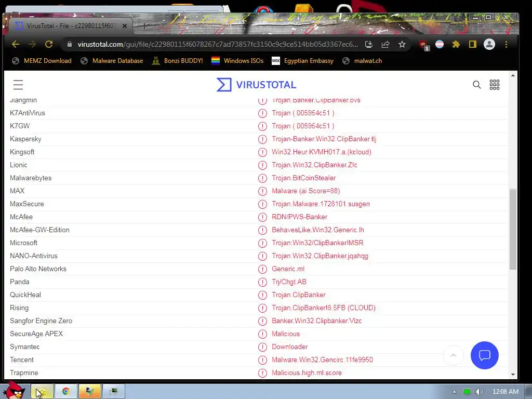Open the apps grid icon

coord(495,85)
